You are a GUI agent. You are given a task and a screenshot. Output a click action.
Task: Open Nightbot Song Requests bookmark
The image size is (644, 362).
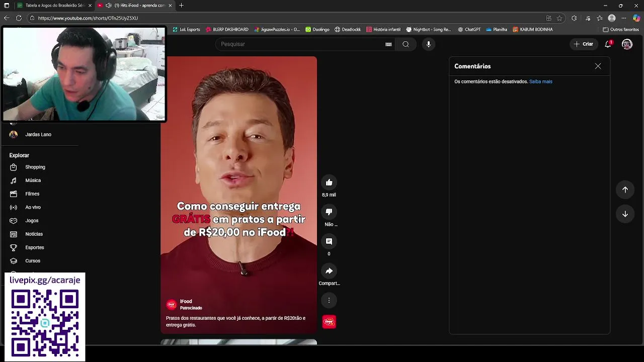429,30
